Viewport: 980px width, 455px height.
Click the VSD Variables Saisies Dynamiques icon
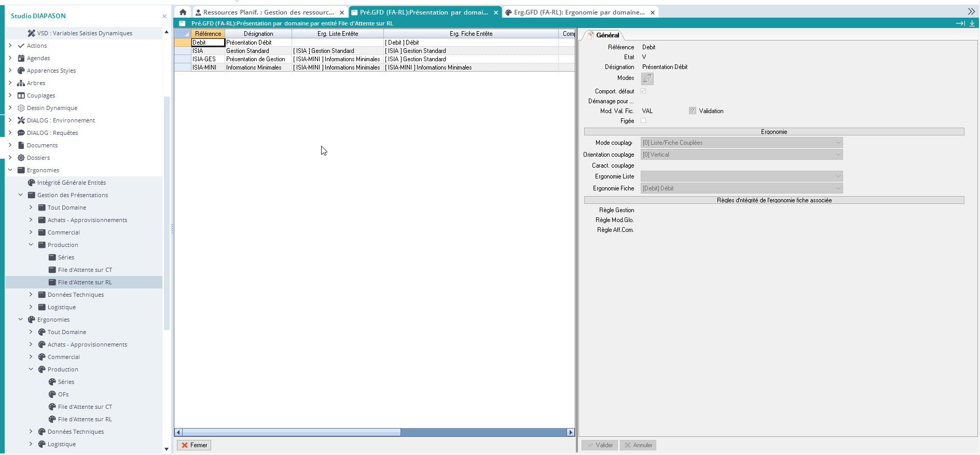(31, 33)
